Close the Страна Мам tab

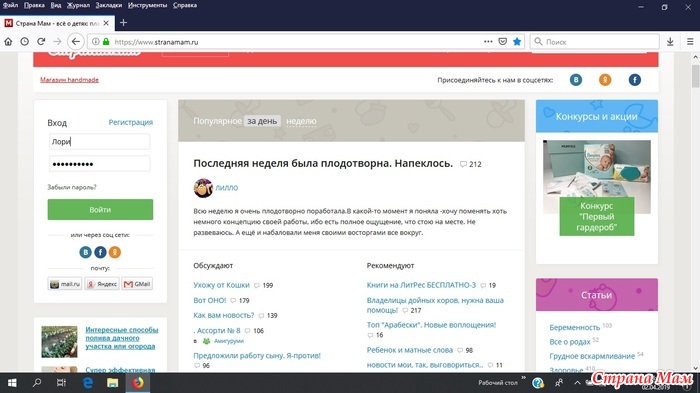[106, 23]
